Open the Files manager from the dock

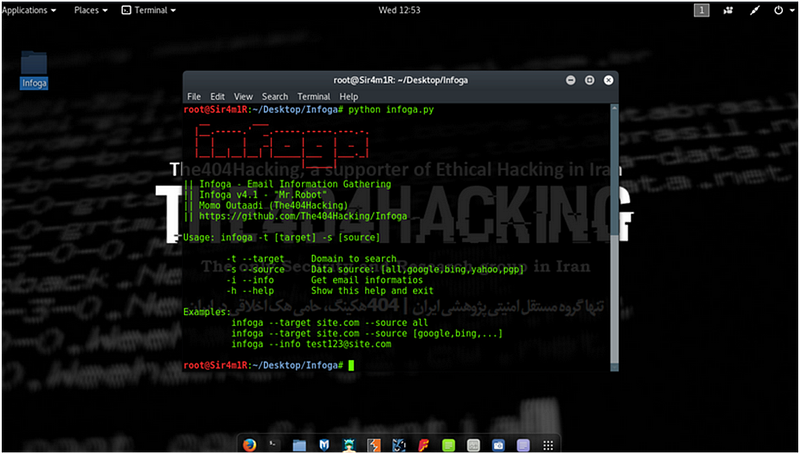[x=299, y=445]
